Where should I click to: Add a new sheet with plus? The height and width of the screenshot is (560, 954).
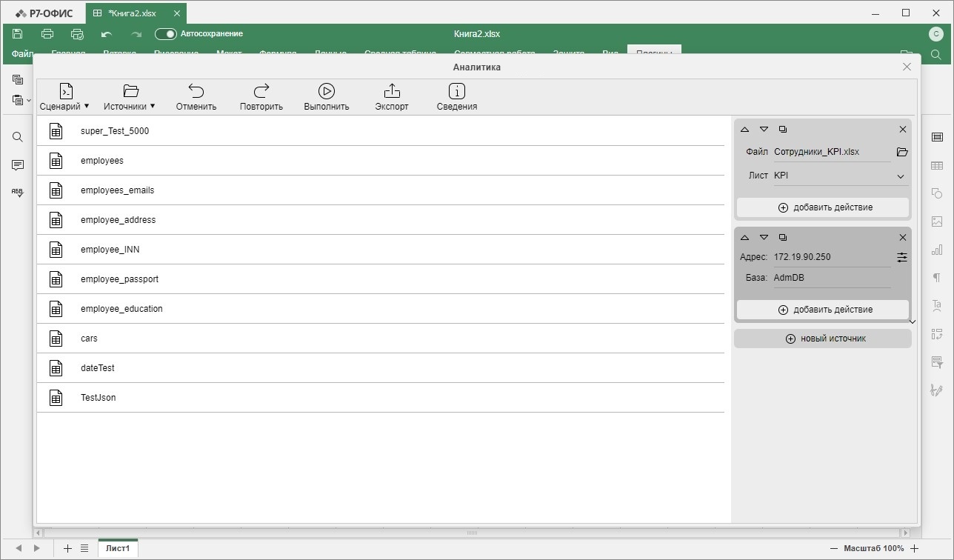tap(67, 548)
